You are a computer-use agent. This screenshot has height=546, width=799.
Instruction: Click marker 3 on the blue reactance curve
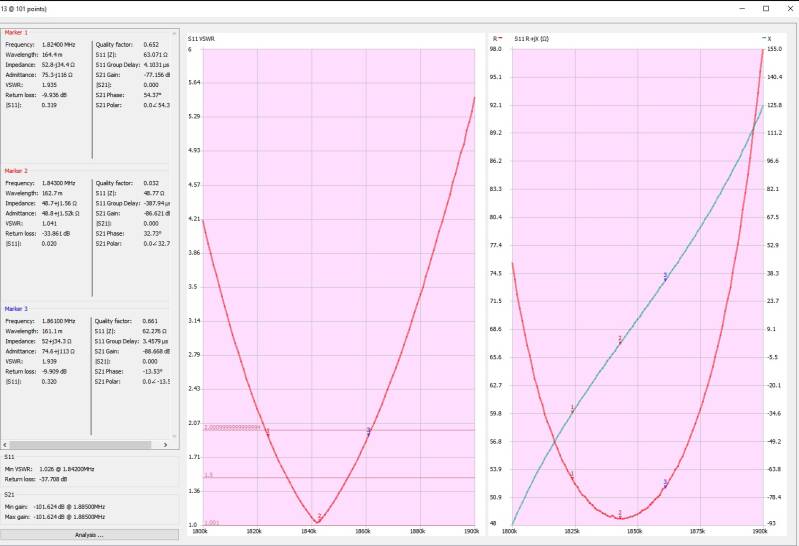pyautogui.click(x=665, y=276)
